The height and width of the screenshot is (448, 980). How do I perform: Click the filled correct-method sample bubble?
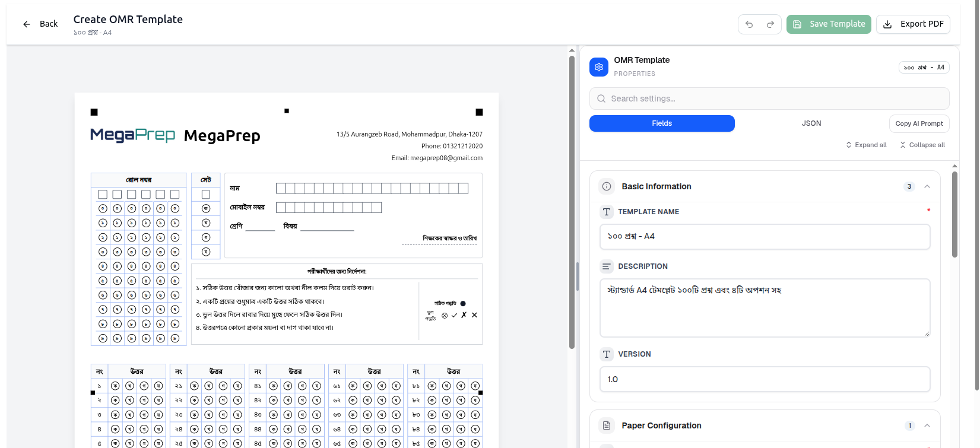pos(463,303)
